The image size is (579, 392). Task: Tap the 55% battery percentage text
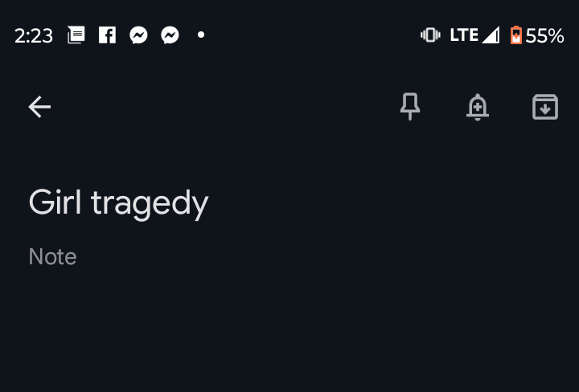coord(544,36)
